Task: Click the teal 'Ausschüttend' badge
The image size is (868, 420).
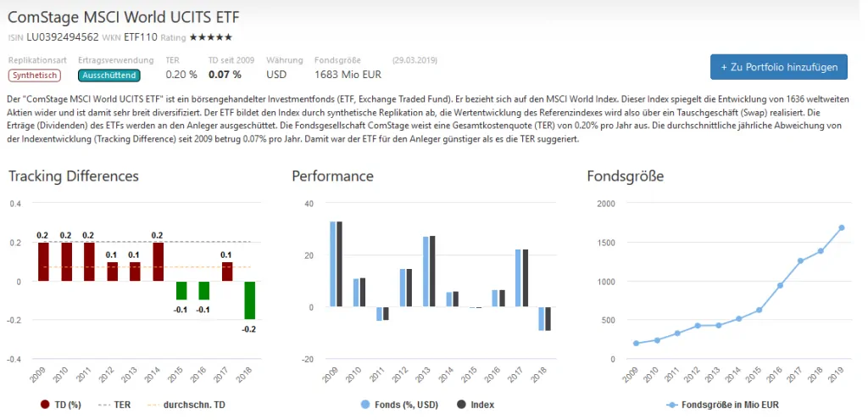Action: pyautogui.click(x=109, y=75)
